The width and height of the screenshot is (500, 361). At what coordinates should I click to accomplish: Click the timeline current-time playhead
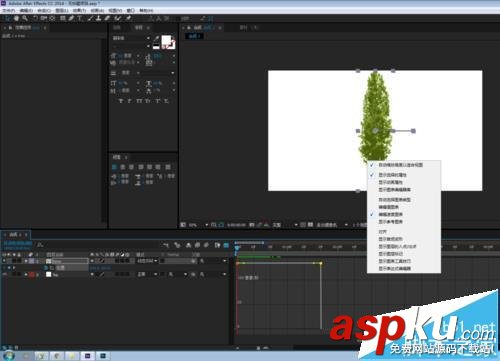(x=237, y=248)
